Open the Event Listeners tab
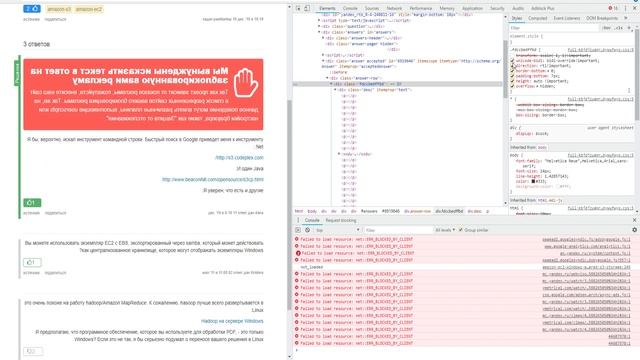Screen dimensions: 640x360 (567, 18)
